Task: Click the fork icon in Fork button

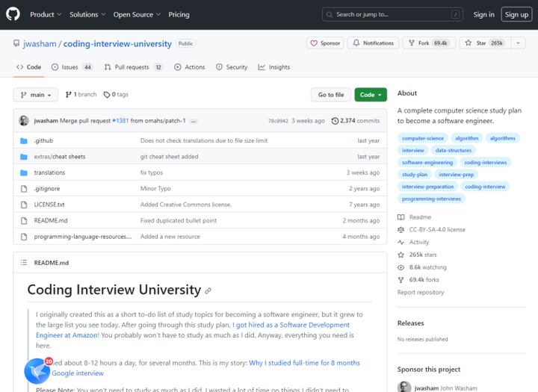Action: coord(412,43)
